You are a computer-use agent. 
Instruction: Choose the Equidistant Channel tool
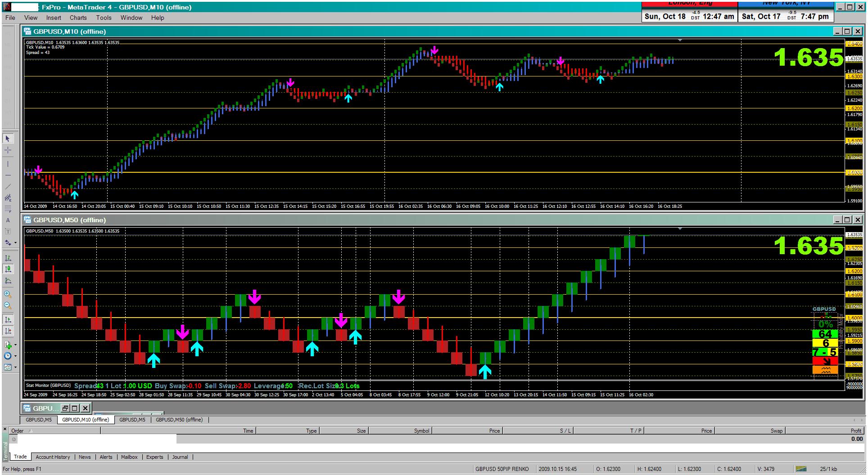[8, 198]
